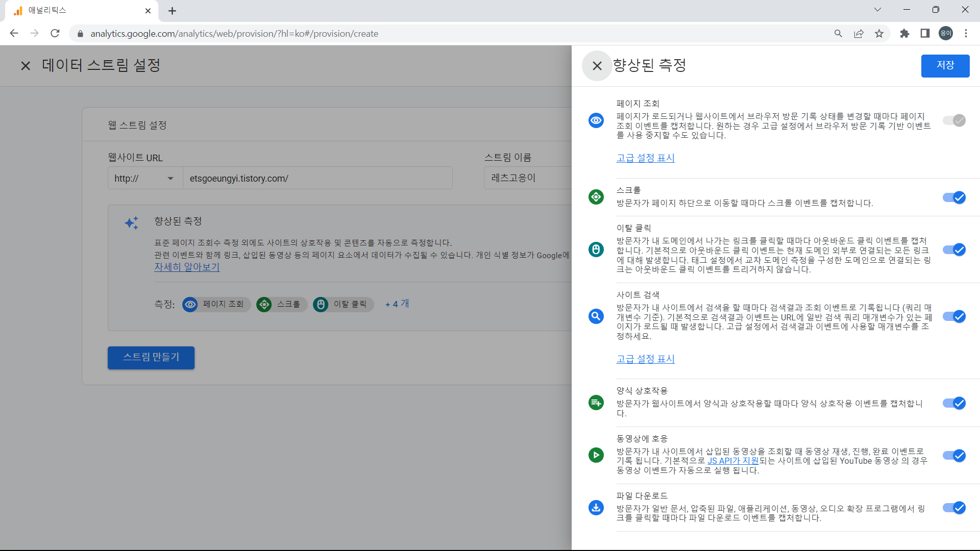Expand the +4 개 measurement list
Viewport: 980px width, 551px height.
click(397, 304)
